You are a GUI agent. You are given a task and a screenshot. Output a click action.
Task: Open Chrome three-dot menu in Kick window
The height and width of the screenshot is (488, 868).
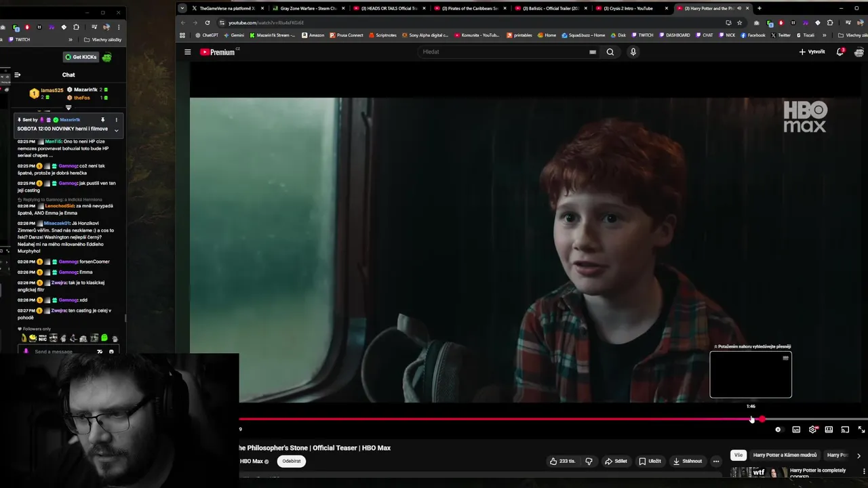click(119, 27)
